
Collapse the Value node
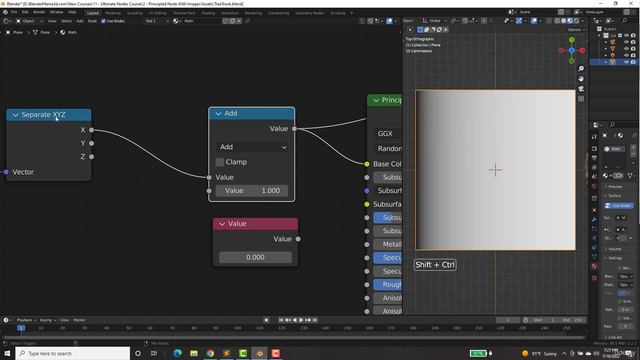click(x=222, y=224)
